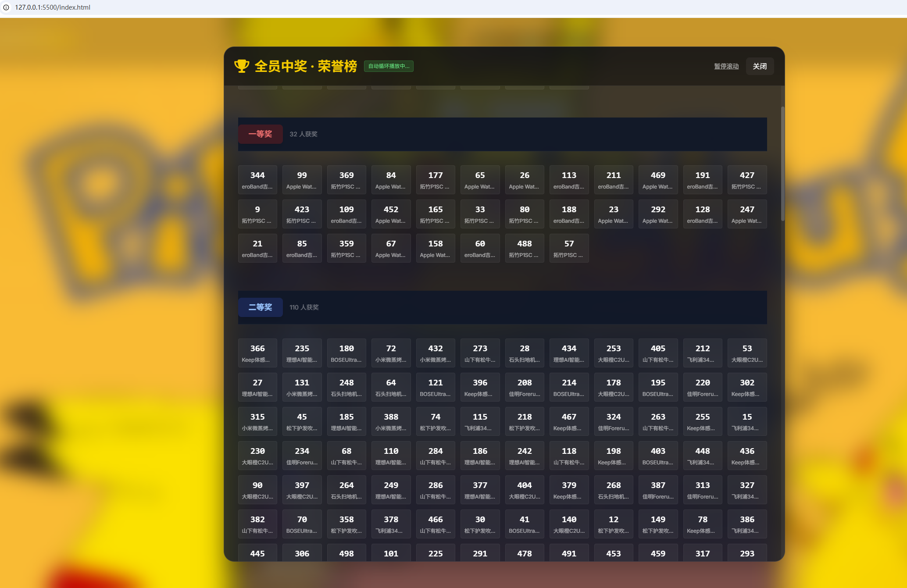Click the 32 人获奖 count text
Viewport: 907px width, 588px height.
[x=303, y=134]
